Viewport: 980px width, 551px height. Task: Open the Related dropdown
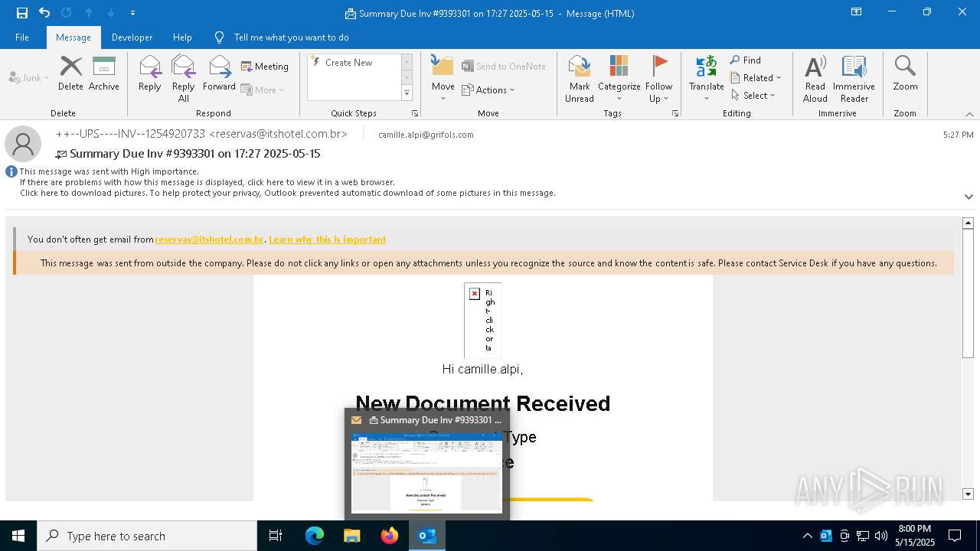(x=756, y=78)
